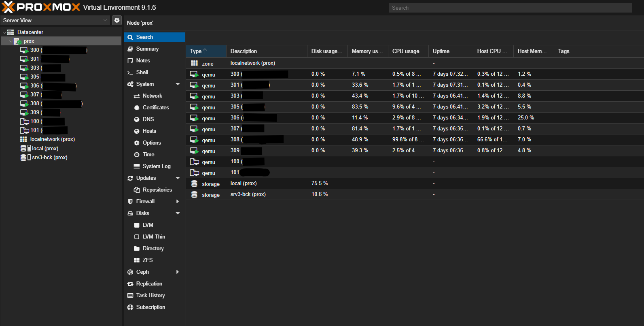Open the Summary menu item
The width and height of the screenshot is (644, 326).
tap(147, 49)
